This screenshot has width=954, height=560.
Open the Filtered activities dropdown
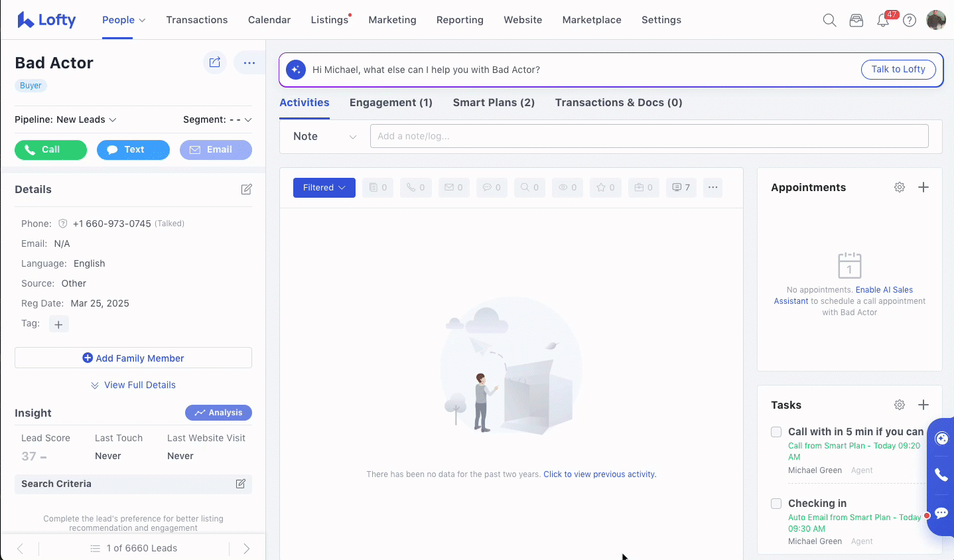pyautogui.click(x=324, y=188)
